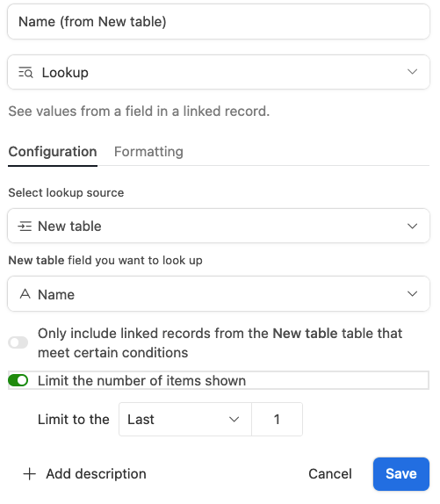This screenshot has height=504, width=440.
Task: Click the chevron in the New table dropdown
Action: coord(413,227)
